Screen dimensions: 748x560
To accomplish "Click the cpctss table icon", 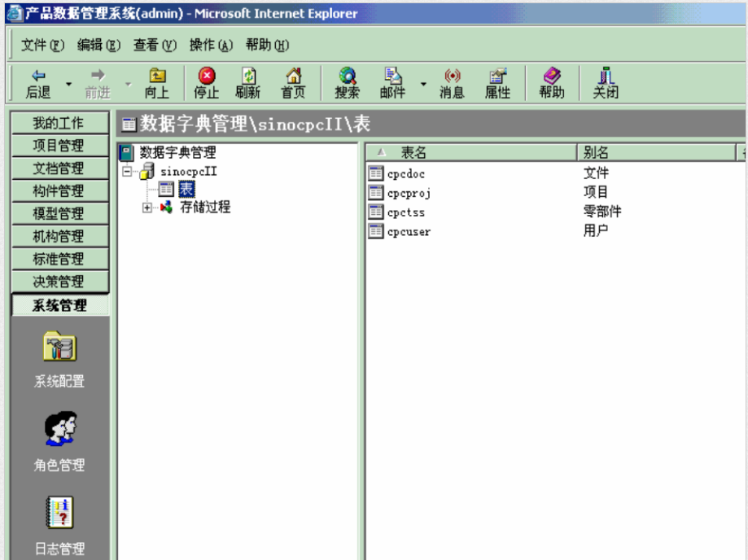I will coord(376,212).
